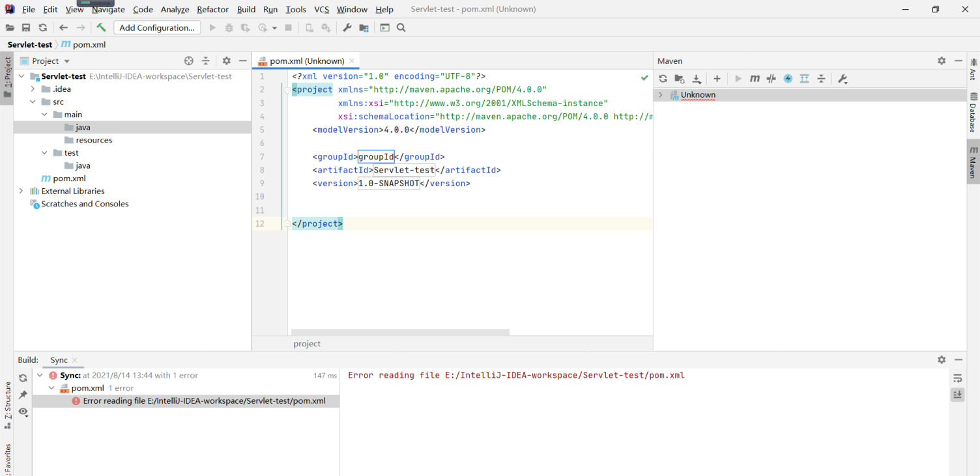Image resolution: width=980 pixels, height=476 pixels.
Task: Toggle the Pin Tab icon in Build panel
Action: pyautogui.click(x=23, y=395)
